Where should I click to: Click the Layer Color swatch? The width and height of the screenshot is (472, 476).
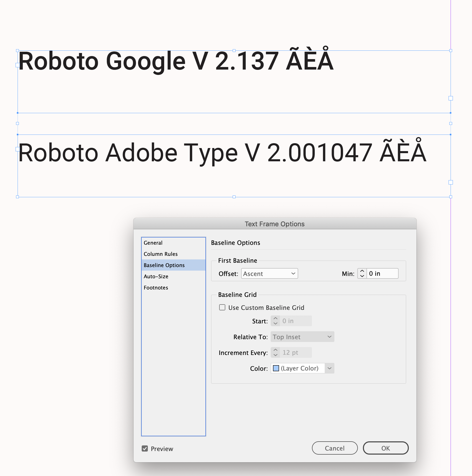(x=276, y=368)
